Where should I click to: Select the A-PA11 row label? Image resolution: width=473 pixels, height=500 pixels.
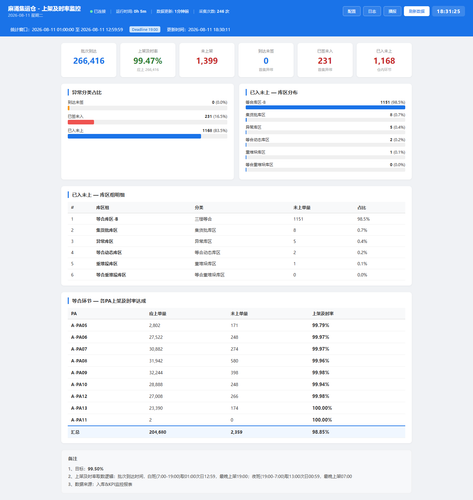pyautogui.click(x=79, y=420)
